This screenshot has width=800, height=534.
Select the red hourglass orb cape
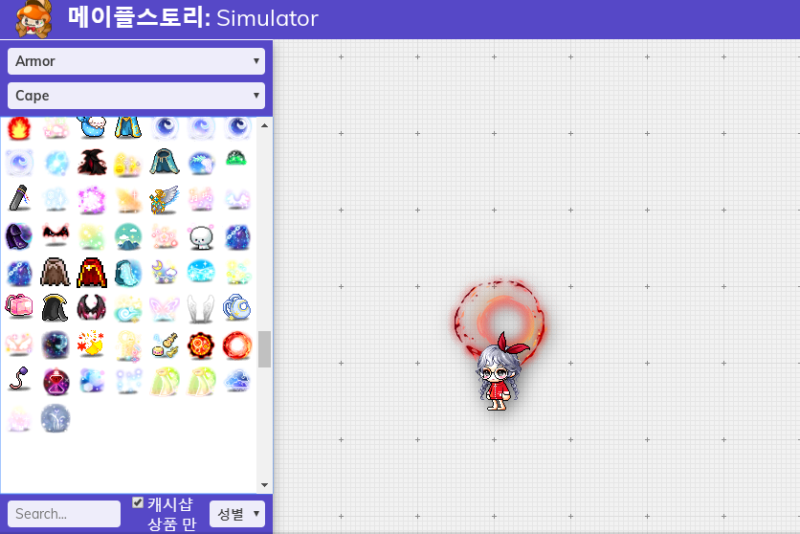coord(56,382)
